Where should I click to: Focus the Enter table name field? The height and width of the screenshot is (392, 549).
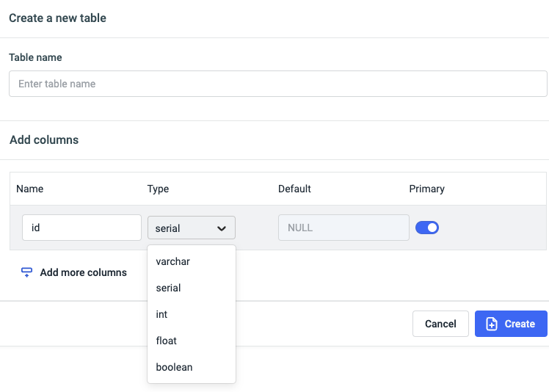click(277, 84)
